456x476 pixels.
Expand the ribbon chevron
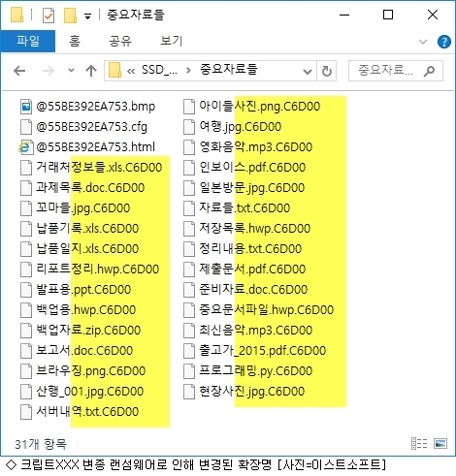tap(423, 42)
